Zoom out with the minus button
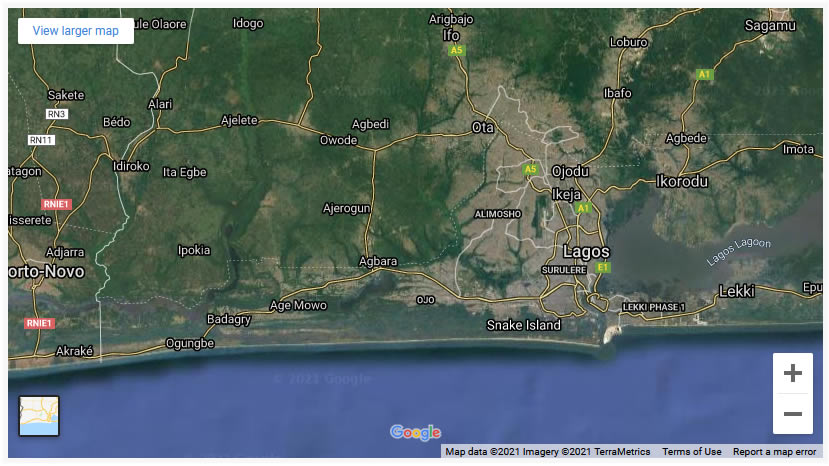Screen dimensions: 829x466 (792, 413)
